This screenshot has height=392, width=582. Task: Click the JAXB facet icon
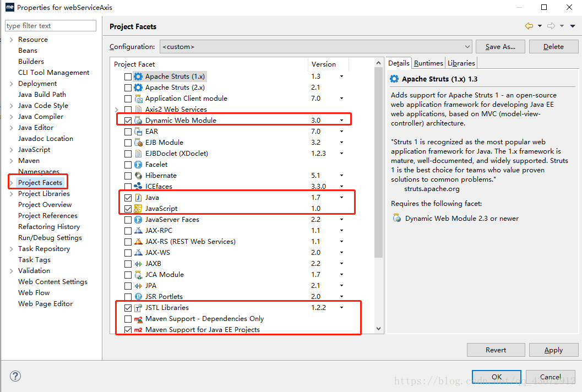click(x=138, y=264)
